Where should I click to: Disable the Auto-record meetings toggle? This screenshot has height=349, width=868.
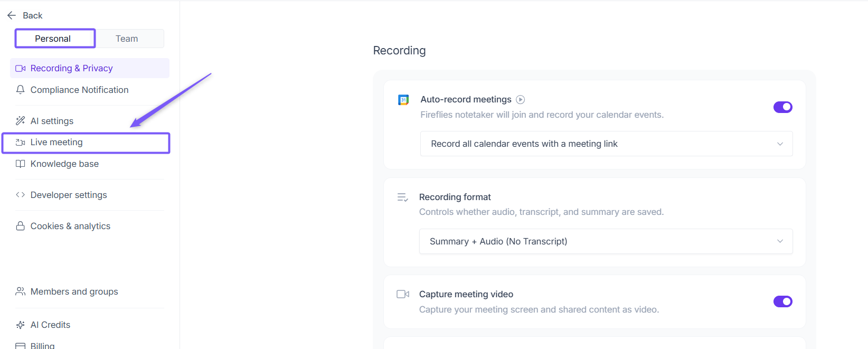[x=782, y=107]
